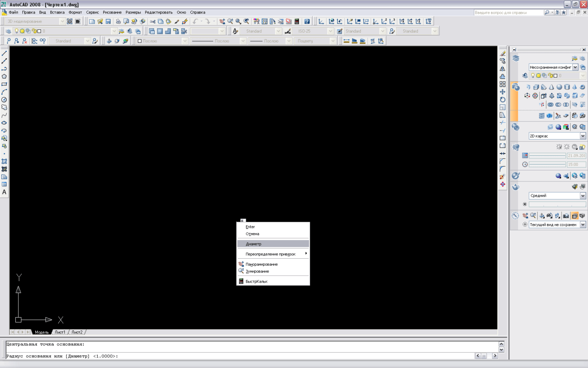Screen dimensions: 588x368
Task: Adjust the sun date slider
Action: (x=547, y=156)
